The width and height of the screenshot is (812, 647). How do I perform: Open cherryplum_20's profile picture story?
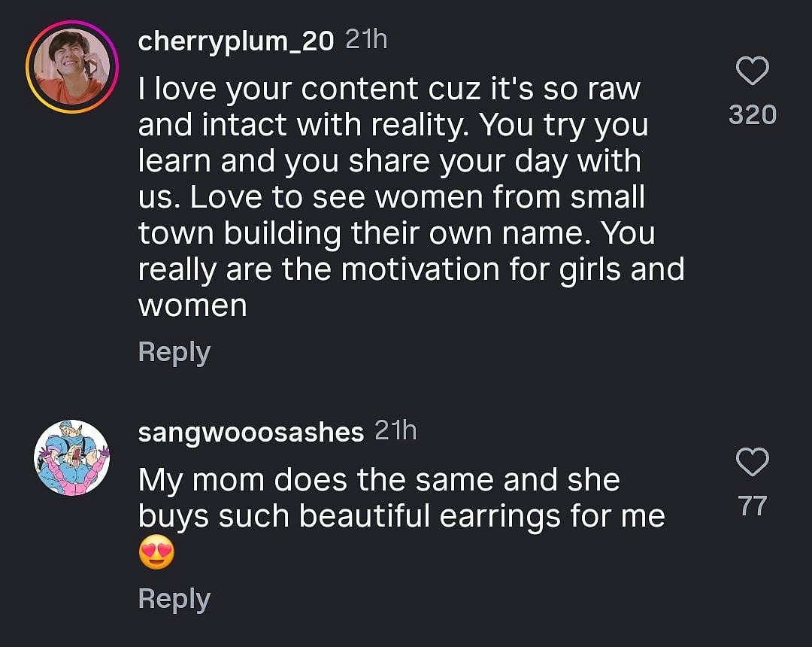coord(72,68)
